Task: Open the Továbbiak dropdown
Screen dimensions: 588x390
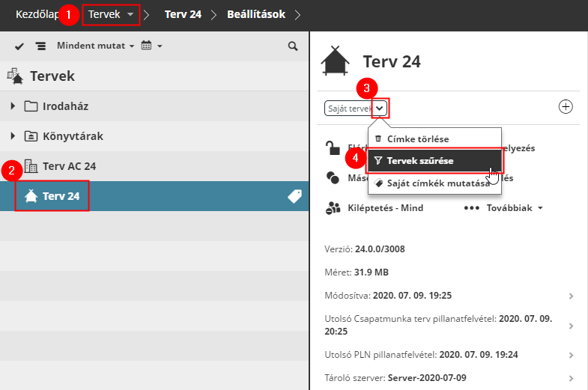Action: pos(515,208)
